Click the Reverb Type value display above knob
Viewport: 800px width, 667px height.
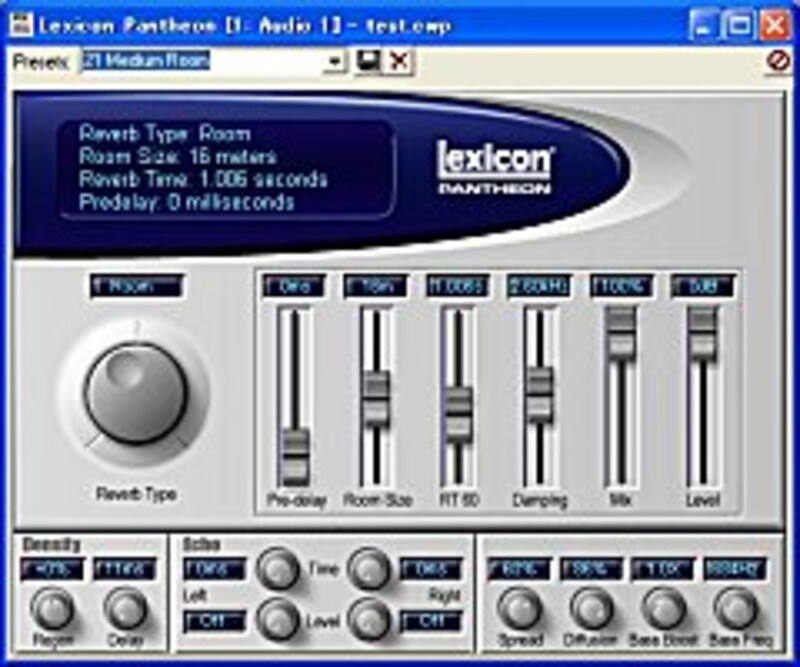pyautogui.click(x=137, y=286)
